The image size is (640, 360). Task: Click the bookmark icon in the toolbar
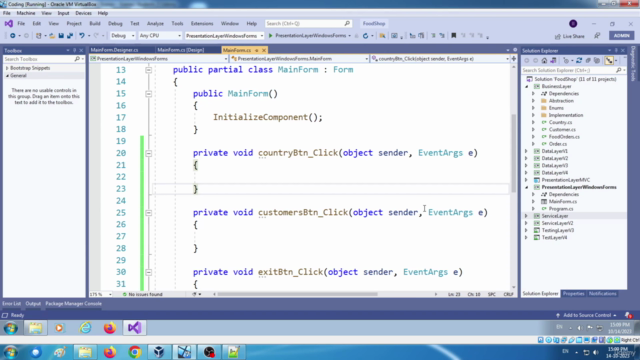(453, 36)
